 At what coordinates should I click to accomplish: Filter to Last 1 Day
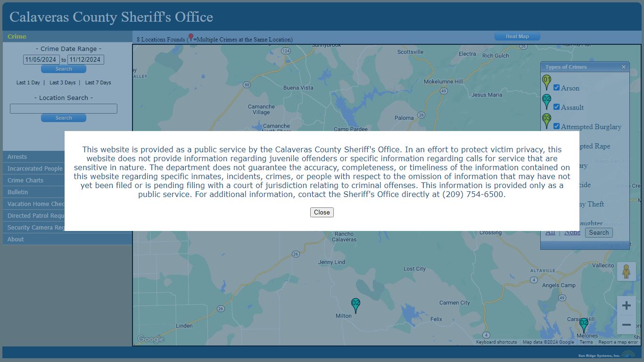click(28, 82)
